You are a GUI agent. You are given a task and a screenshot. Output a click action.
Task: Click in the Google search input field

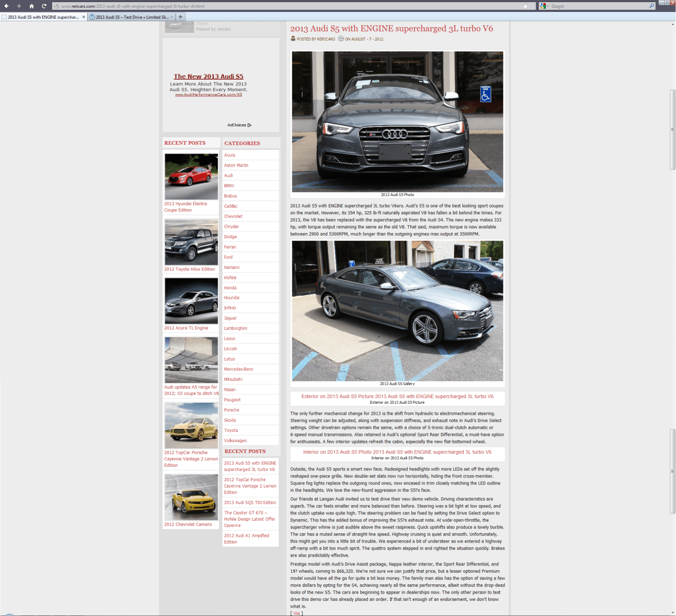(598, 6)
